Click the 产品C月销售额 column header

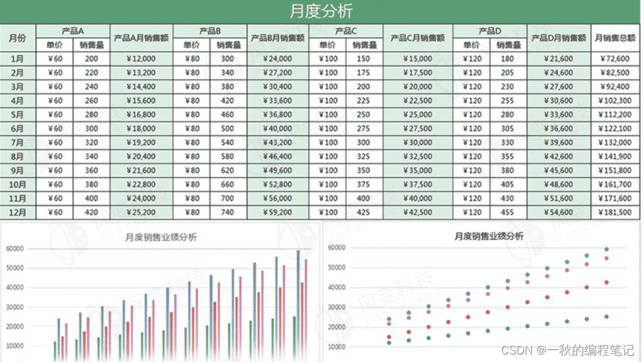(418, 38)
